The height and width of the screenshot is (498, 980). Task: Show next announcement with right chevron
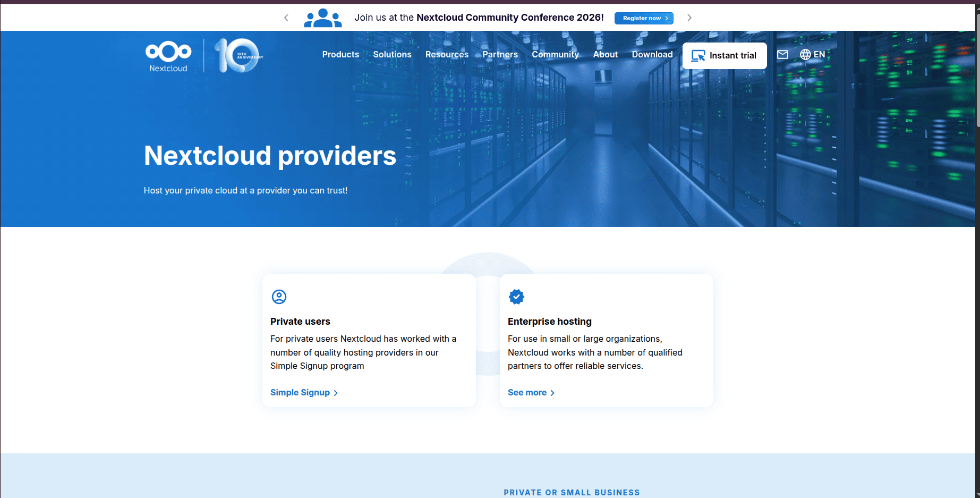click(x=689, y=18)
